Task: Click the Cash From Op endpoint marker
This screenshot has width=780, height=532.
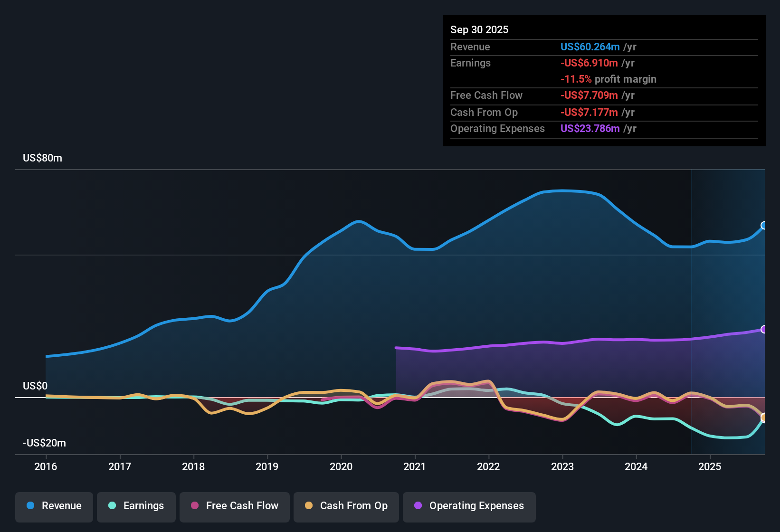Action: point(764,418)
